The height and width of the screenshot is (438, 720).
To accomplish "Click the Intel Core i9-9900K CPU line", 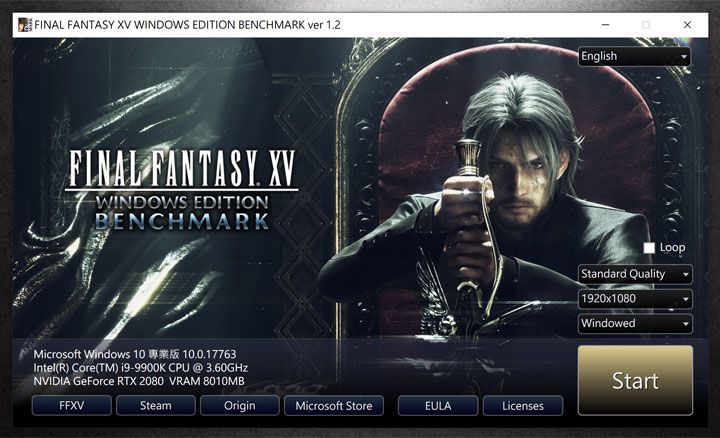I will click(x=140, y=368).
